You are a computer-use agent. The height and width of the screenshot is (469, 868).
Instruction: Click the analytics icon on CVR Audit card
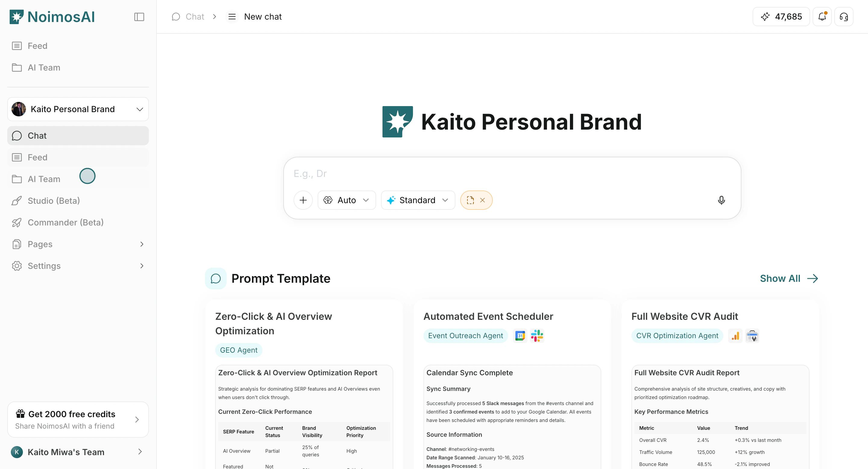click(x=736, y=335)
